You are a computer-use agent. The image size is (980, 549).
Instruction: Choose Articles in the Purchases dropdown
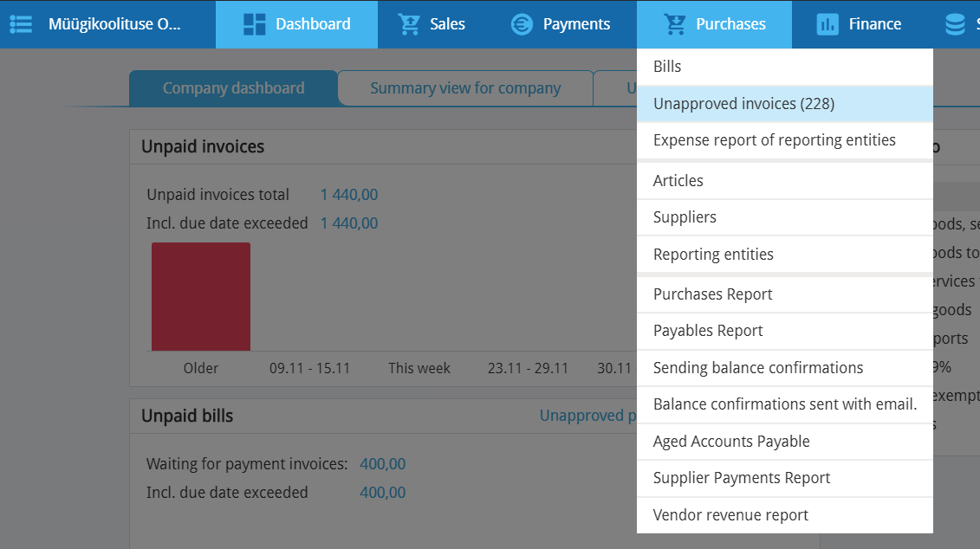coord(785,181)
